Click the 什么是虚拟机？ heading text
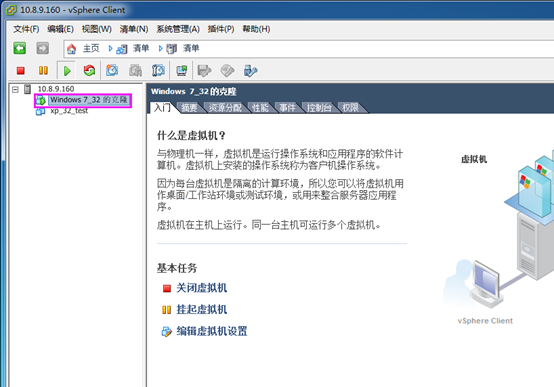This screenshot has width=554, height=387. pos(191,135)
